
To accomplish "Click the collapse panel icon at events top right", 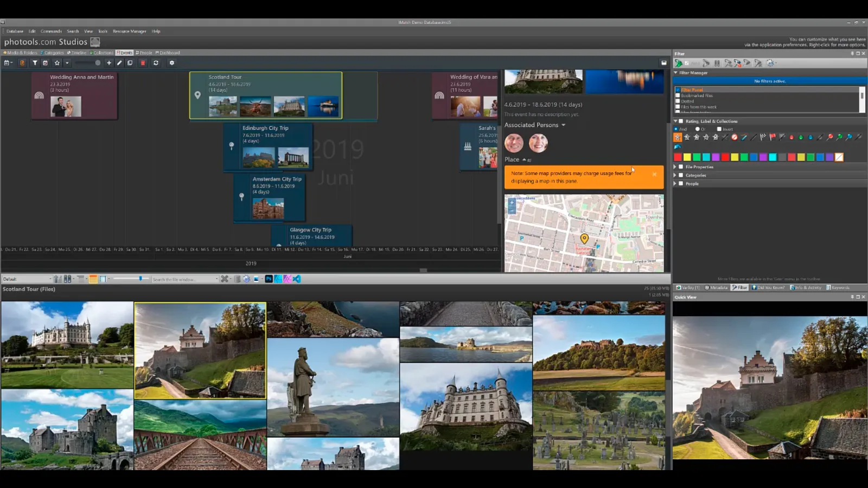I will pos(663,63).
